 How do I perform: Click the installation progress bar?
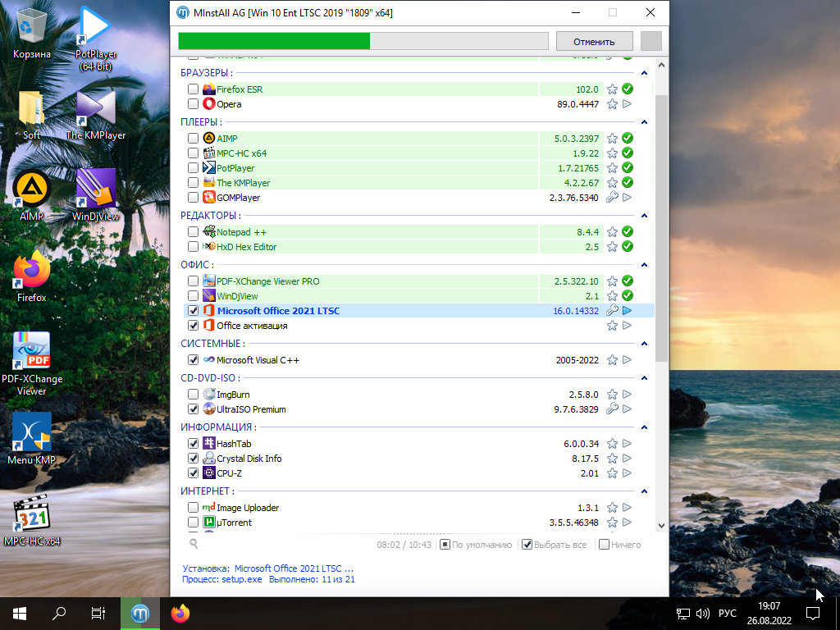click(363, 41)
